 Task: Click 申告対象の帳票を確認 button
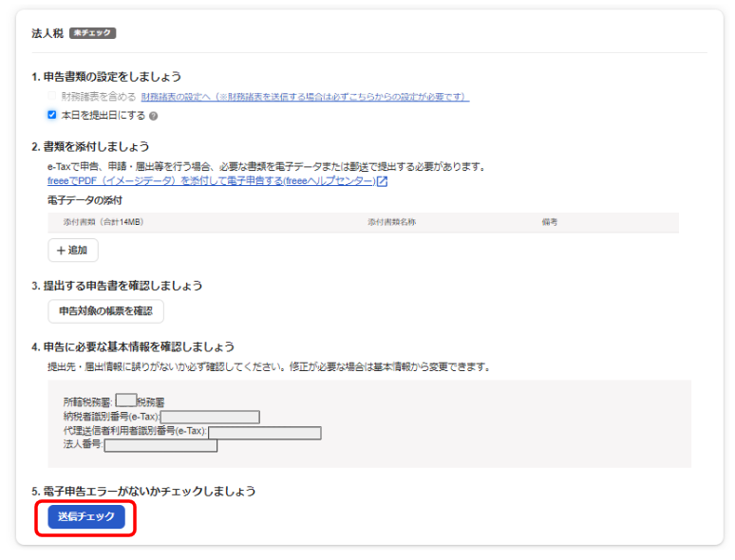point(106,311)
